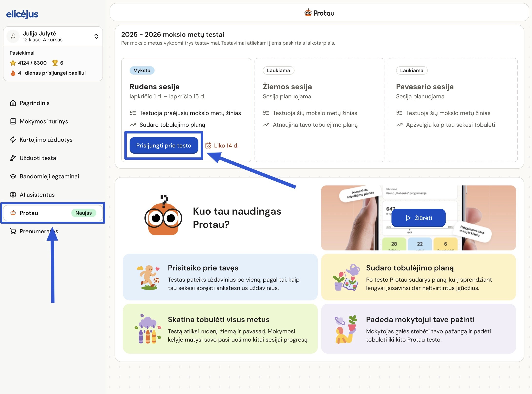The height and width of the screenshot is (394, 532).
Task: Click the star points icon
Action: pos(13,63)
